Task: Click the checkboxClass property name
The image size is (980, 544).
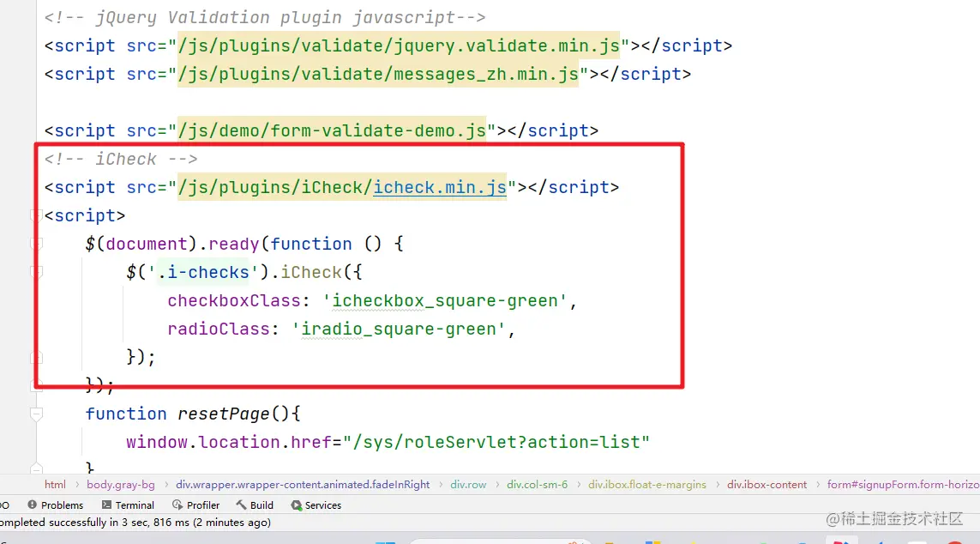Action: pos(234,301)
